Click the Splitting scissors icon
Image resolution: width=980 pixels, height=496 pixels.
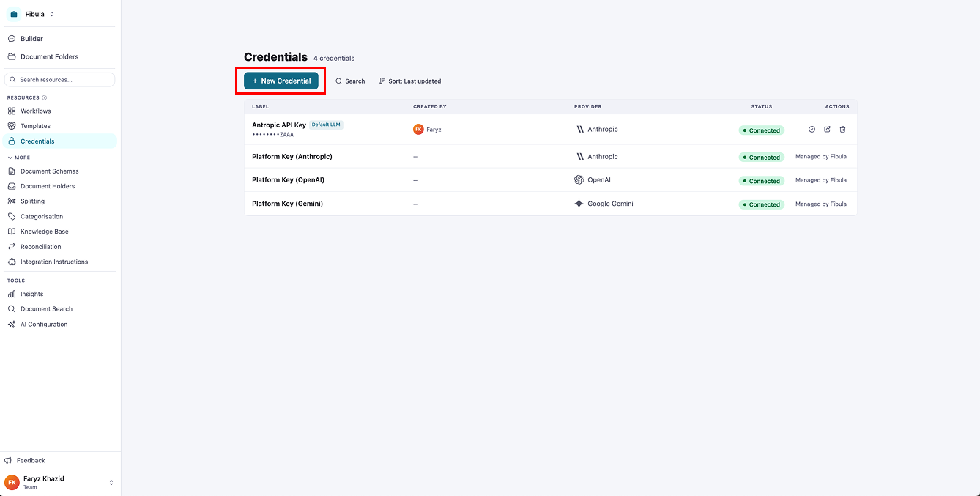(12, 201)
